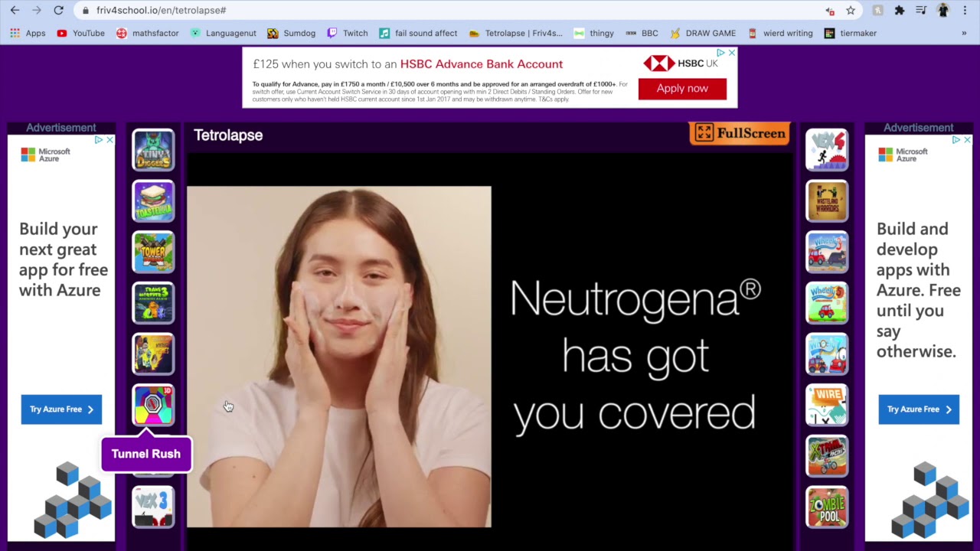The image size is (980, 551).
Task: Launch the Wire game icon
Action: coord(827,405)
